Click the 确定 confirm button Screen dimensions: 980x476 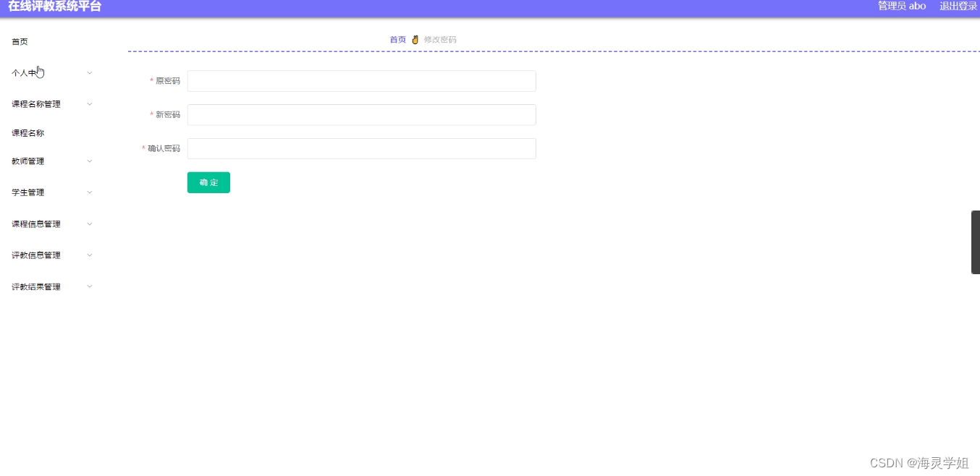(208, 182)
